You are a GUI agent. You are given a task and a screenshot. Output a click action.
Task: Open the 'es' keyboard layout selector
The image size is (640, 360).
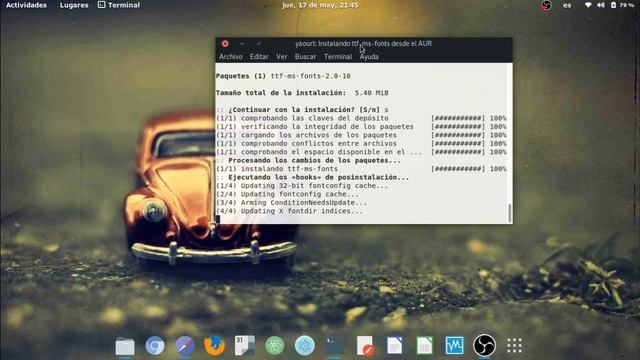tap(567, 5)
